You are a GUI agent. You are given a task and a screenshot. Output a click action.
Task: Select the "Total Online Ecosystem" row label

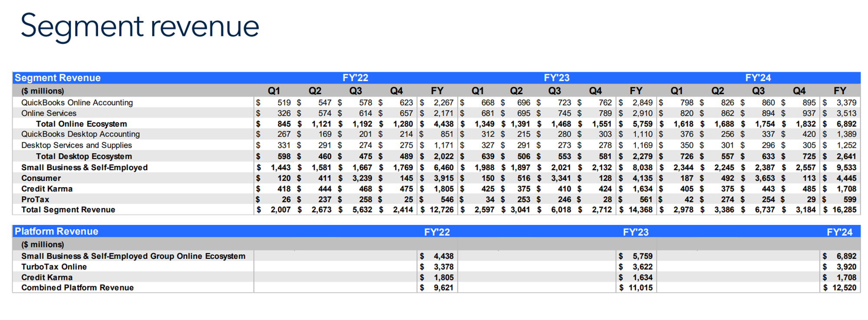point(82,124)
